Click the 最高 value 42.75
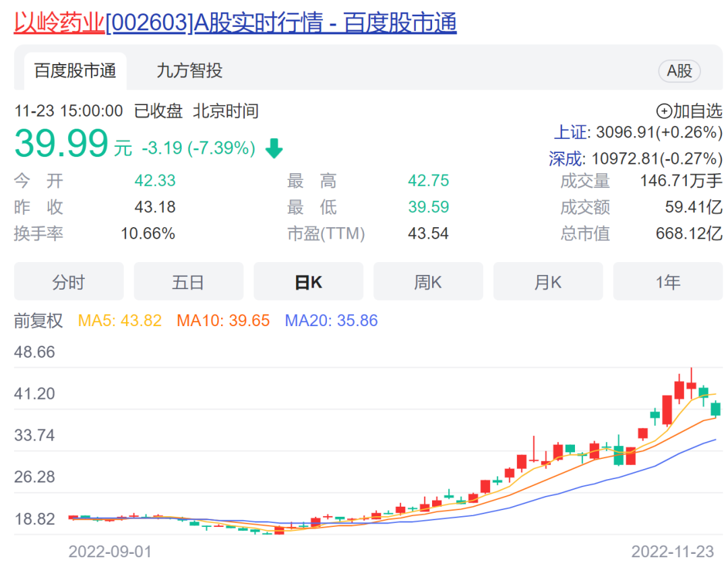The image size is (728, 564). coord(429,181)
